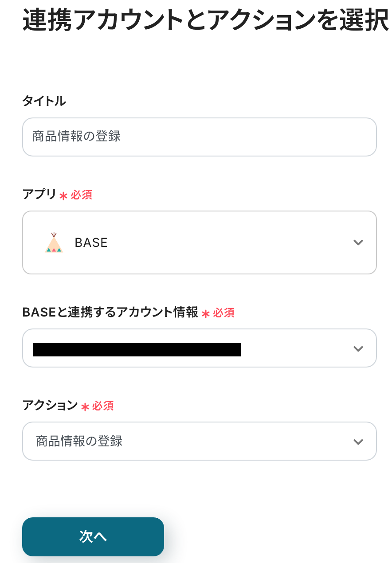
Task: Click the red asterisk beside the account info label
Action: [205, 313]
